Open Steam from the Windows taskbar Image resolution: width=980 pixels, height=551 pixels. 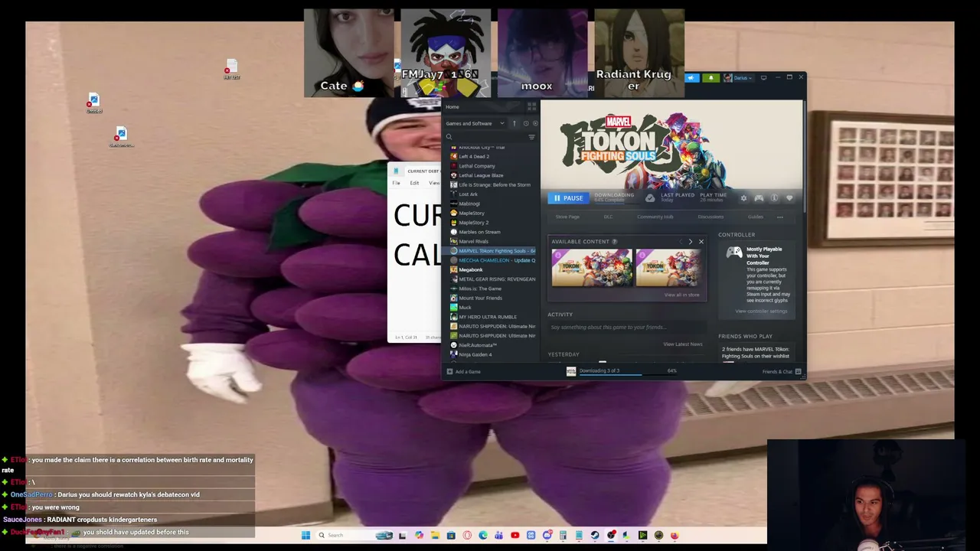click(595, 535)
